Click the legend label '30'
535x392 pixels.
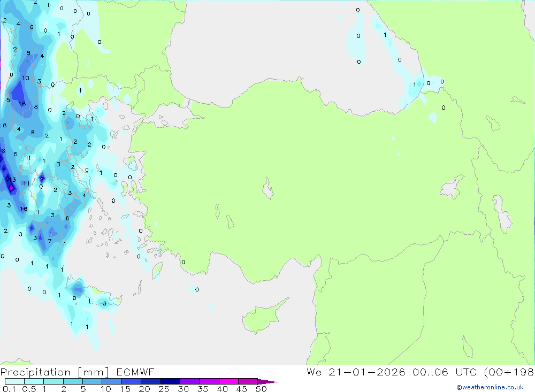tap(183, 389)
